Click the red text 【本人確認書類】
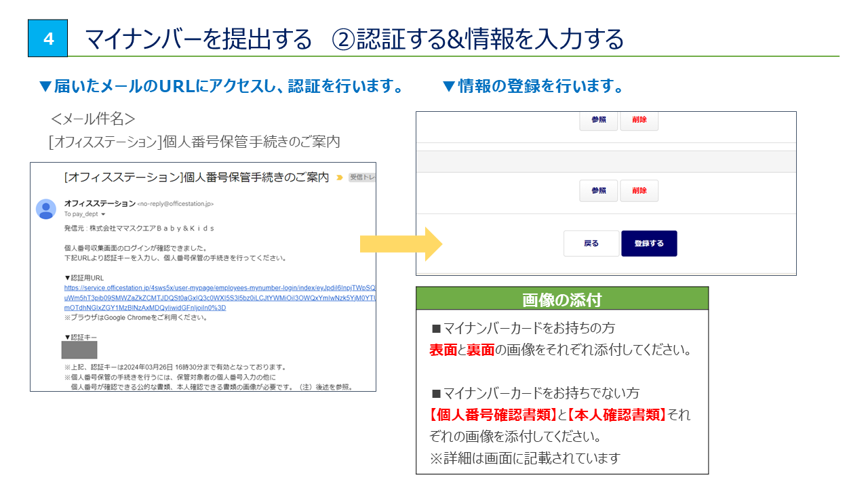This screenshot has width=868, height=488. tap(616, 414)
